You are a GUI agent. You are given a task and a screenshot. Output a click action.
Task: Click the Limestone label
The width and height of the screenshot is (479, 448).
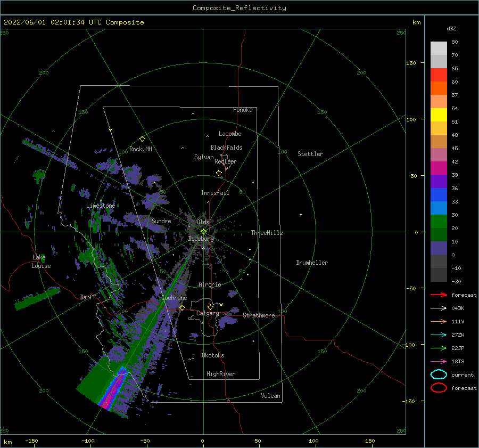101,206
